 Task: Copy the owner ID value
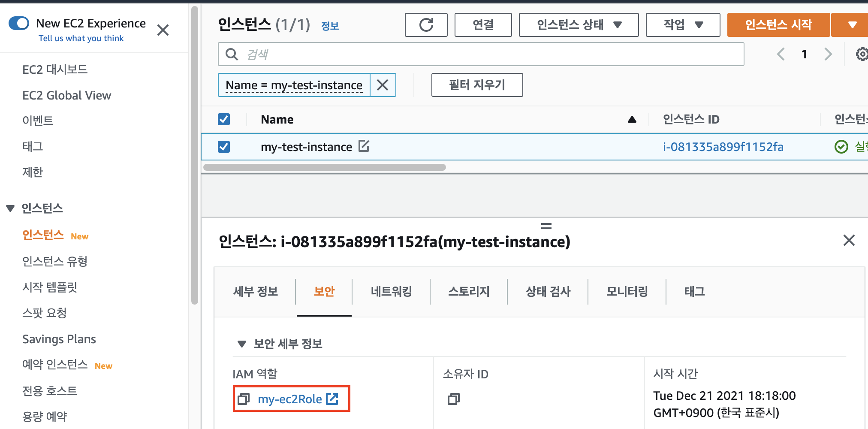453,399
